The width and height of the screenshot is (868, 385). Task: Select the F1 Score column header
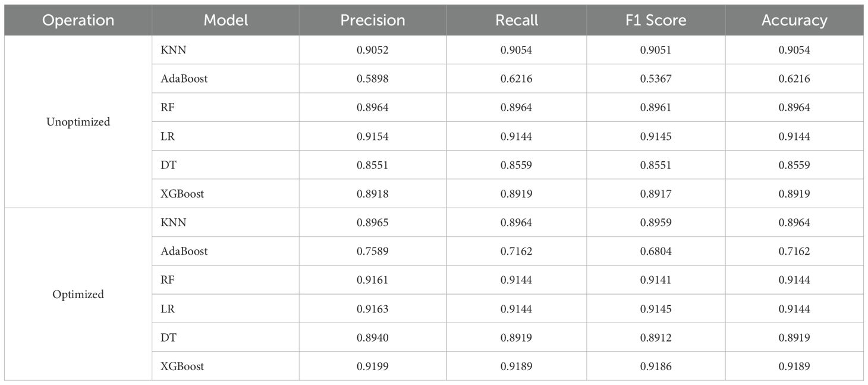[656, 20]
